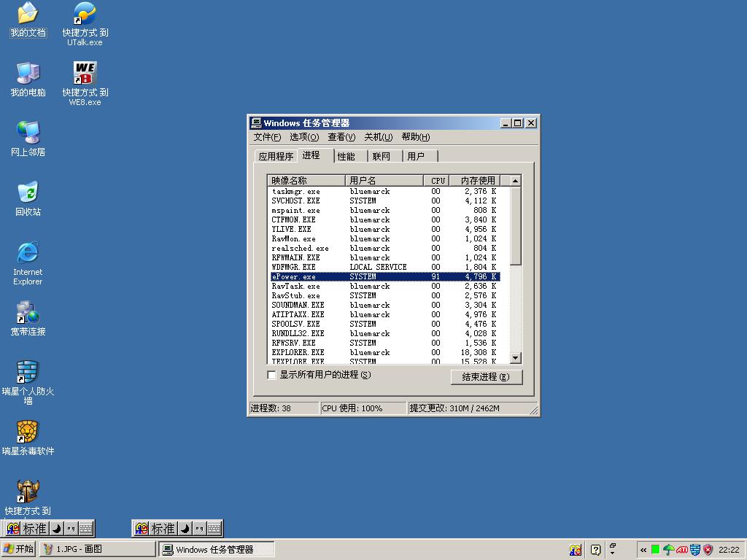747x560 pixels.
Task: Select the taskmgr.exe process row
Action: click(x=385, y=192)
